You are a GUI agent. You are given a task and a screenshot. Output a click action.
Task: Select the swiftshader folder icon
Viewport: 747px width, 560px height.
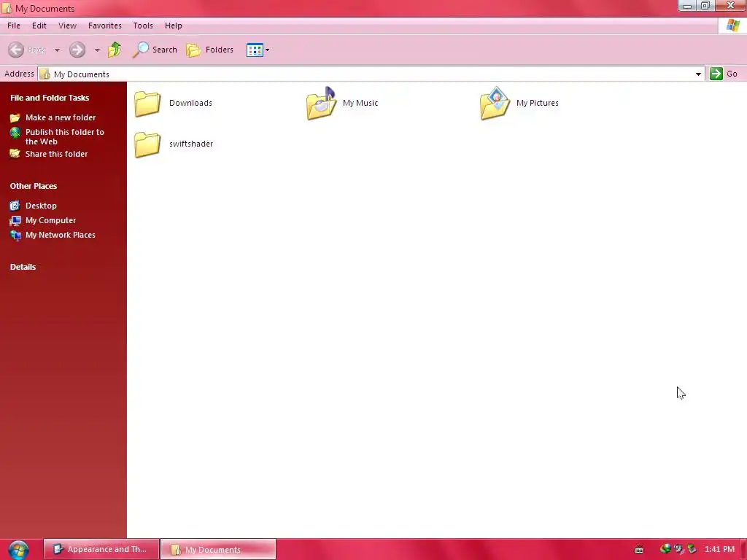click(147, 144)
